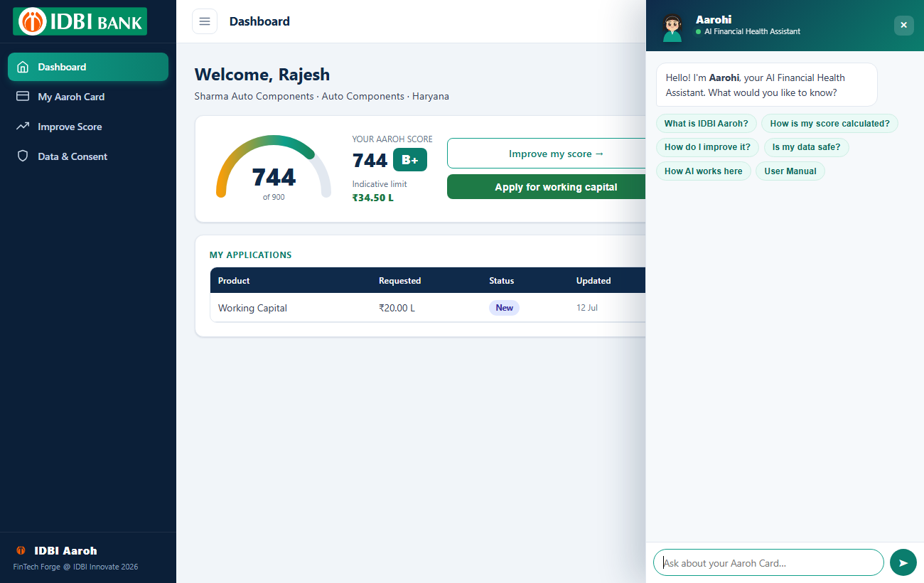Click the New status badge
Image resolution: width=924 pixels, height=583 pixels.
[x=504, y=308]
